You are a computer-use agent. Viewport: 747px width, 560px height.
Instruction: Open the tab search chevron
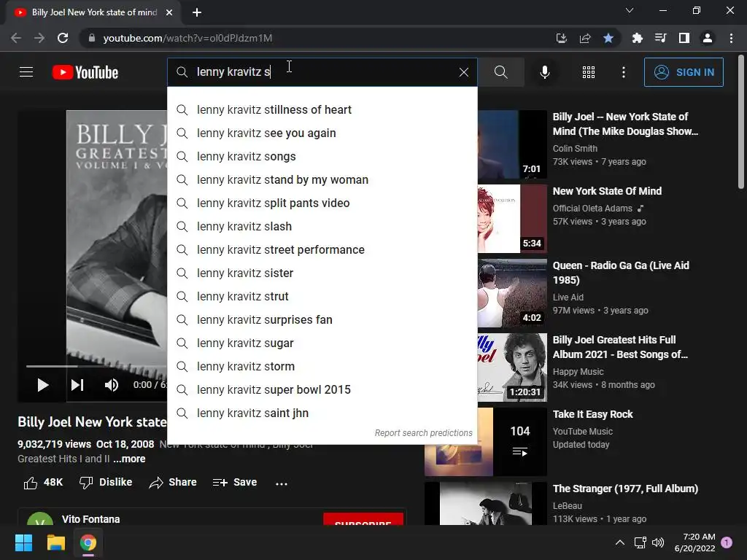click(x=630, y=10)
